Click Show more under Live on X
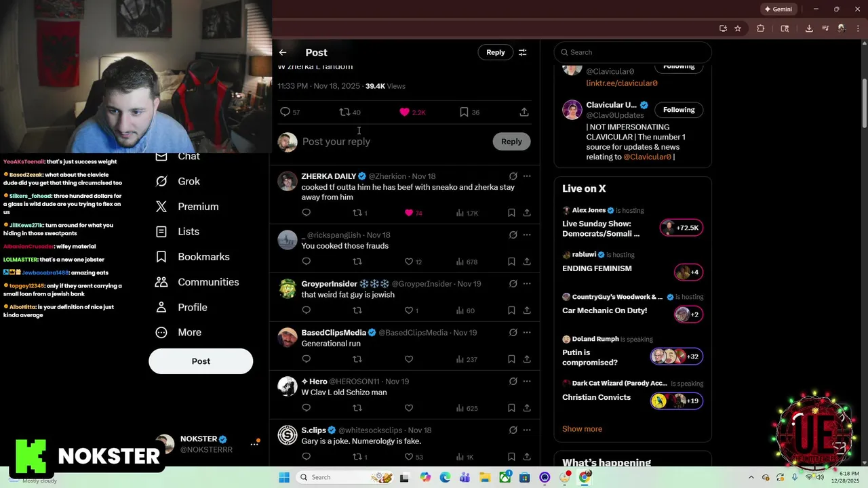This screenshot has height=488, width=868. 582,429
